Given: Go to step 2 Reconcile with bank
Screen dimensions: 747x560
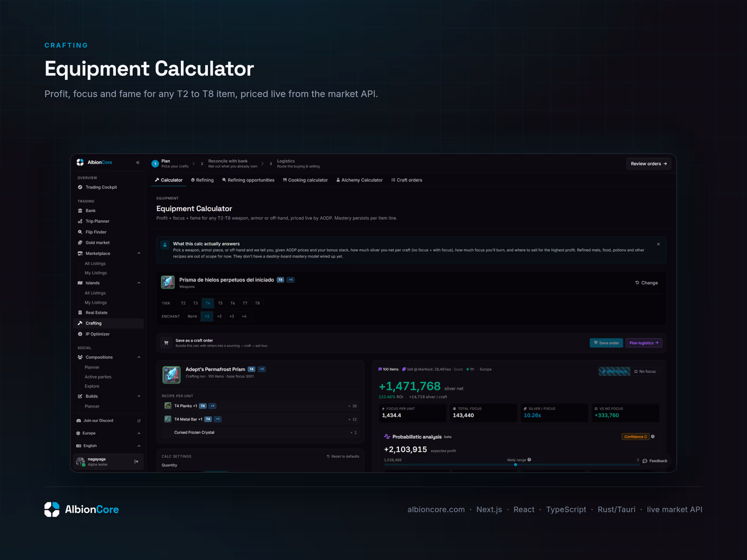Looking at the screenshot, I should tap(229, 163).
